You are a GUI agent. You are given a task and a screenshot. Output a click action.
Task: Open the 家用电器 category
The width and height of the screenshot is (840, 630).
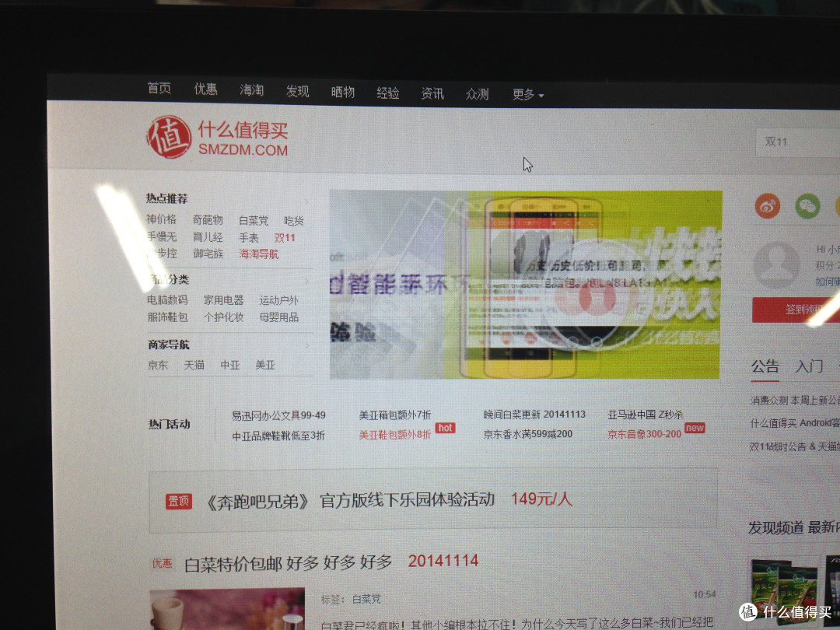223,300
